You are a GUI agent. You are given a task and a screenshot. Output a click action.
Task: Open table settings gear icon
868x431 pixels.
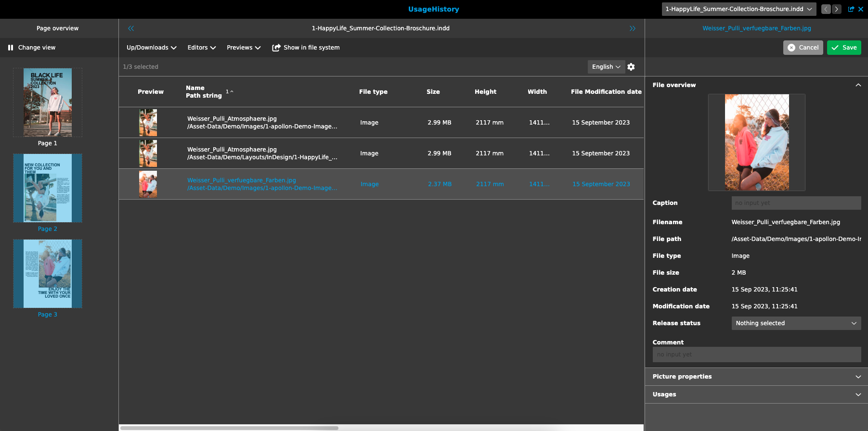[631, 67]
